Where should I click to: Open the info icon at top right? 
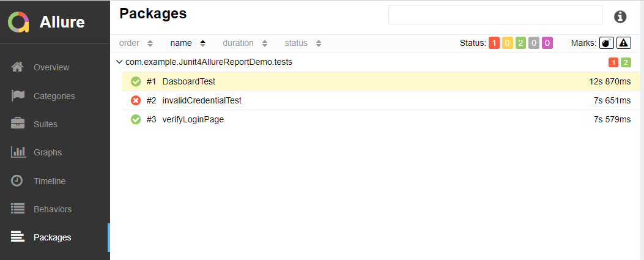click(620, 17)
